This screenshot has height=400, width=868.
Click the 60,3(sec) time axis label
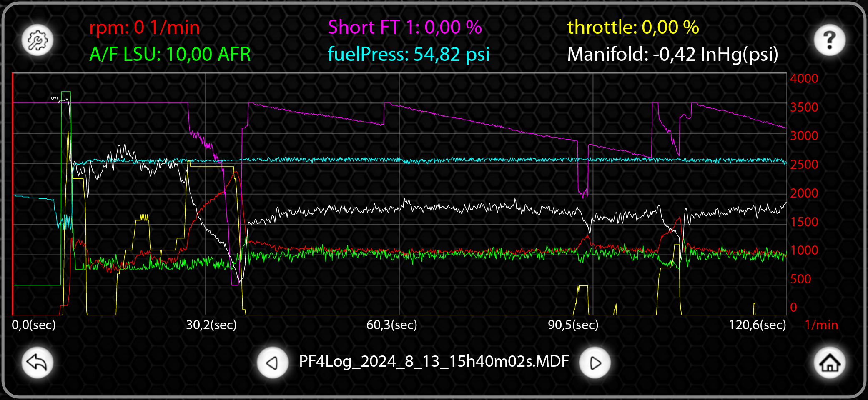pyautogui.click(x=392, y=325)
